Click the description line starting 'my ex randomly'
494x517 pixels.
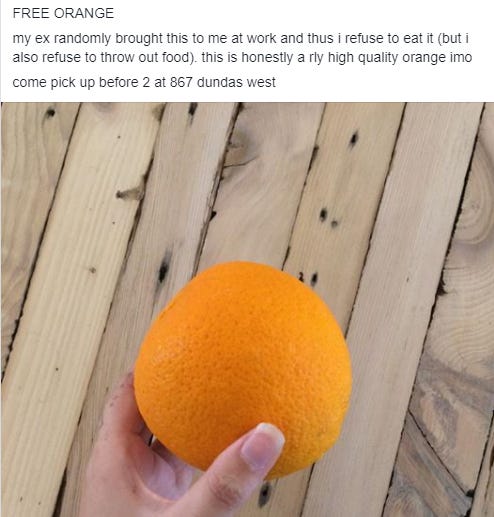coord(241,39)
